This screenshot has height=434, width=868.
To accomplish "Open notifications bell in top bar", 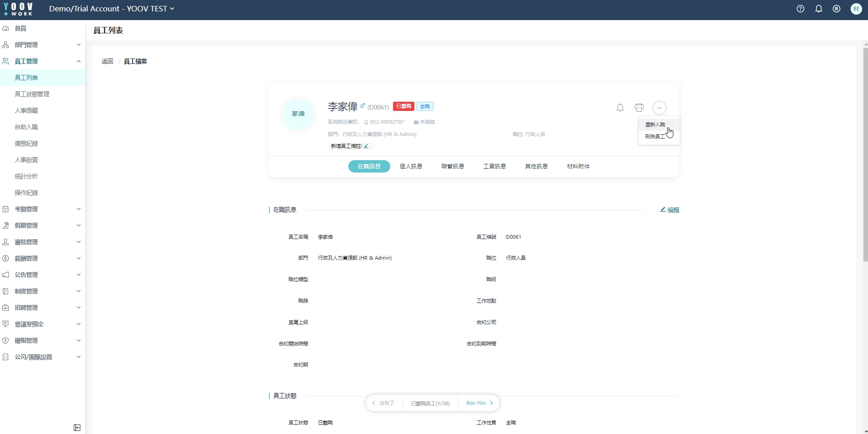I will (x=819, y=9).
